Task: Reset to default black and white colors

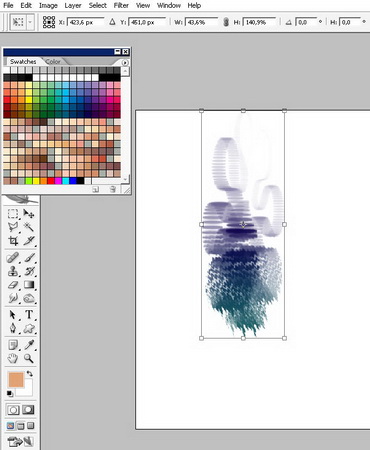Action: [x=10, y=394]
